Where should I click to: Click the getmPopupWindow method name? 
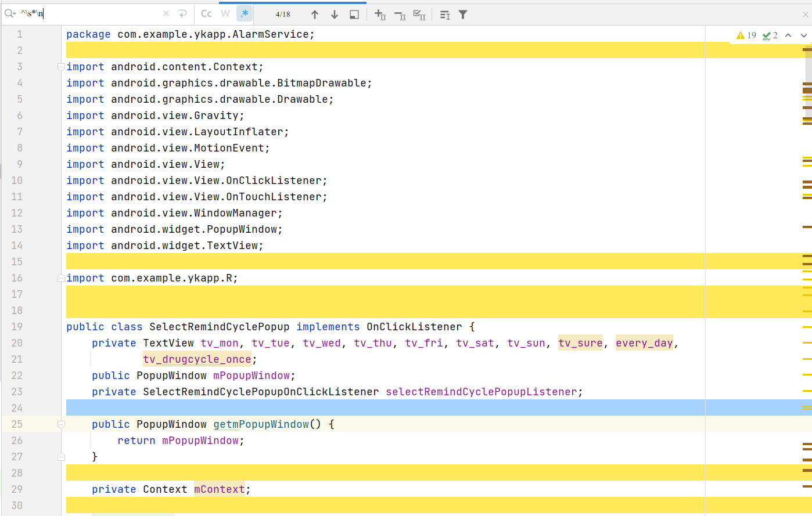point(261,424)
